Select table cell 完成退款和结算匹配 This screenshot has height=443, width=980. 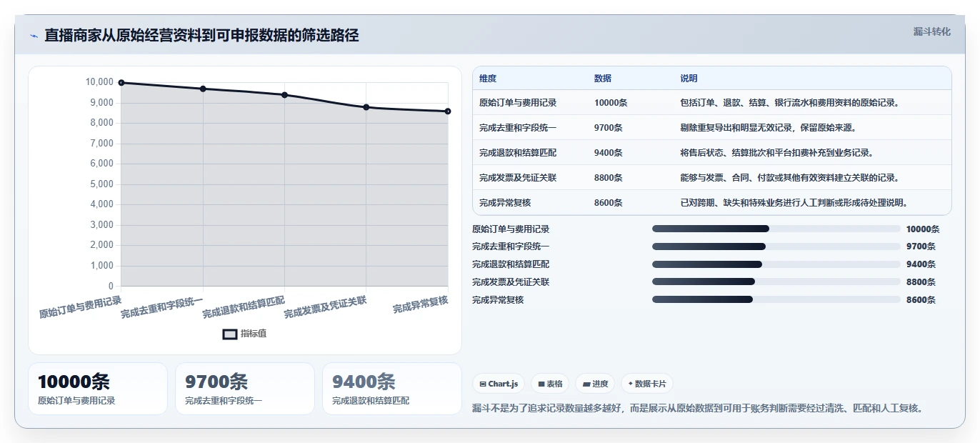coord(518,153)
